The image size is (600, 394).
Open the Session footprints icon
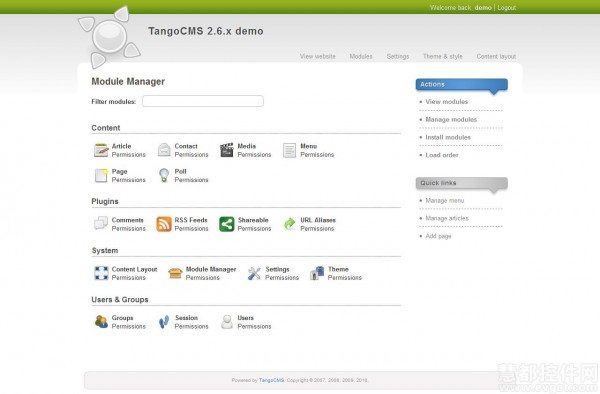click(164, 322)
